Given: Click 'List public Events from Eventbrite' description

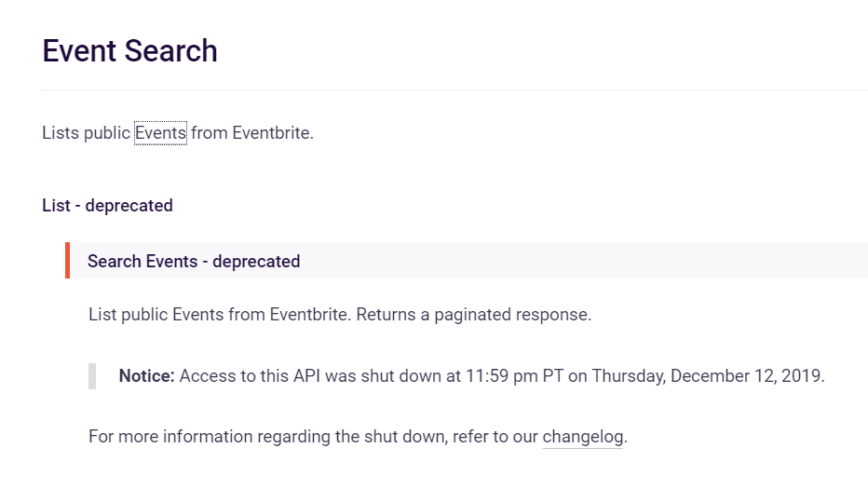Looking at the screenshot, I should (219, 315).
